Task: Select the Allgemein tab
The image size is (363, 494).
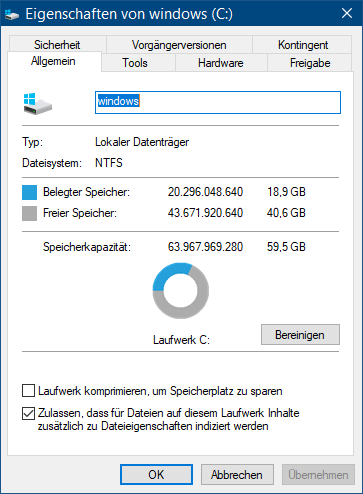Action: click(53, 61)
